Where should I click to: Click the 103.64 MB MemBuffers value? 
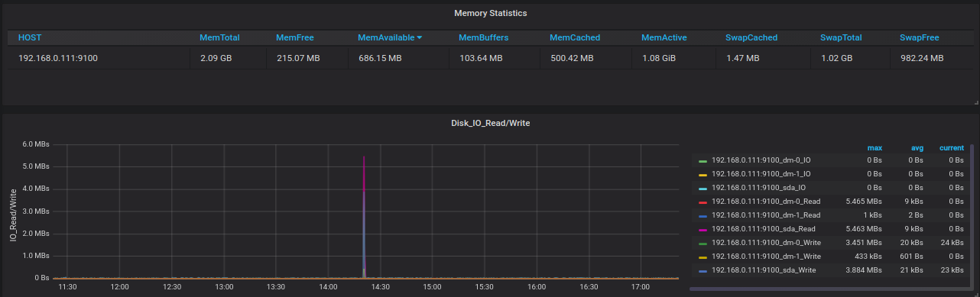pyautogui.click(x=481, y=58)
